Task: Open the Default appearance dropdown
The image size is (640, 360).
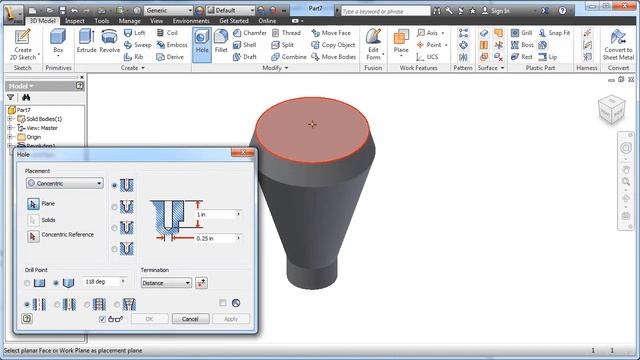Action: [x=231, y=10]
